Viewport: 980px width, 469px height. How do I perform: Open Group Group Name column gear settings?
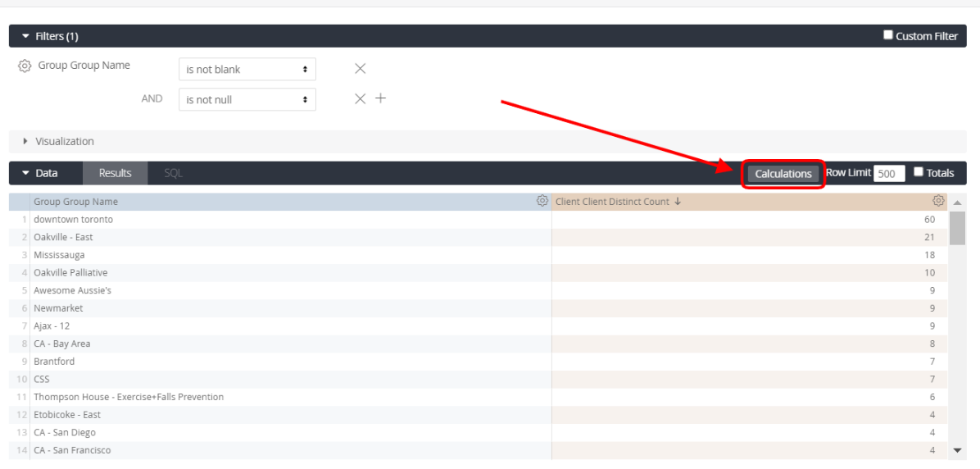[542, 201]
